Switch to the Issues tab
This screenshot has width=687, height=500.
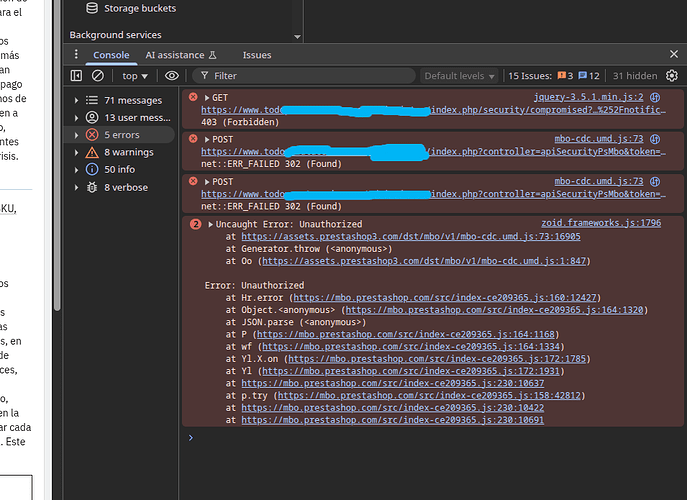click(257, 55)
